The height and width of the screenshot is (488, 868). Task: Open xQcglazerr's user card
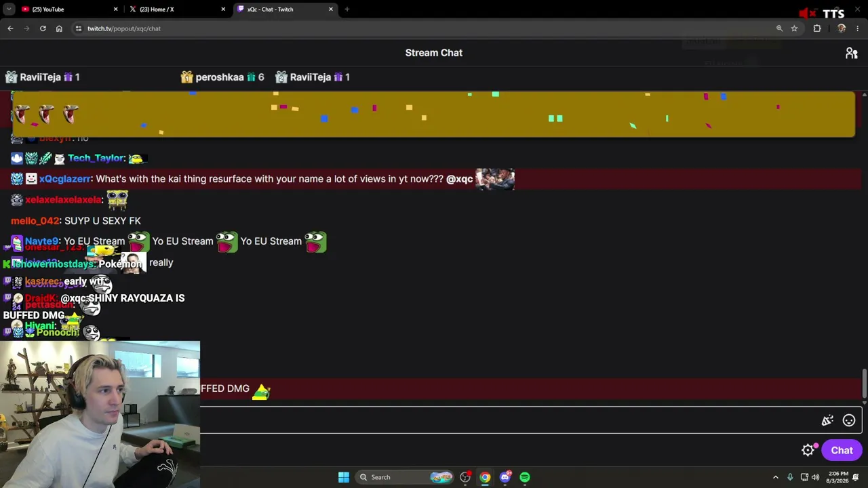65,179
